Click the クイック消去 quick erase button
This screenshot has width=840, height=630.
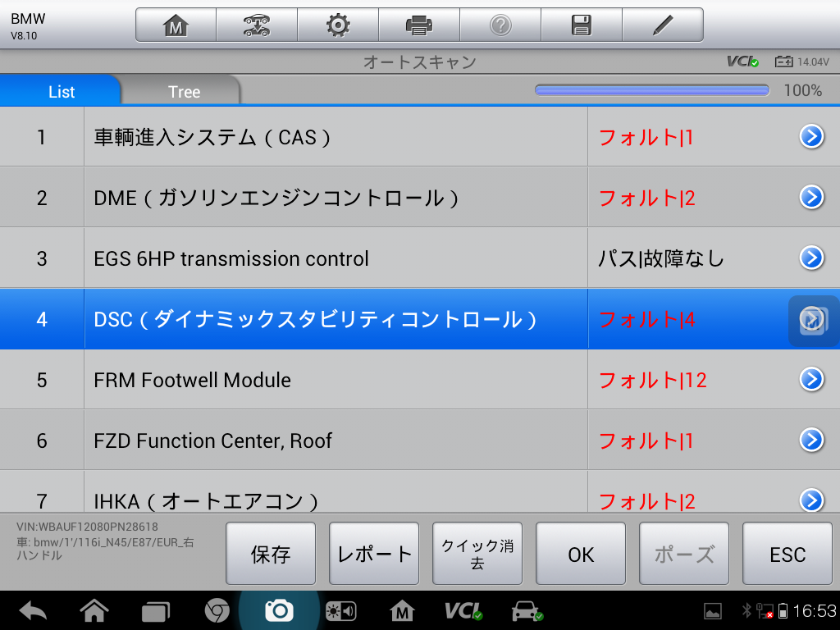477,554
